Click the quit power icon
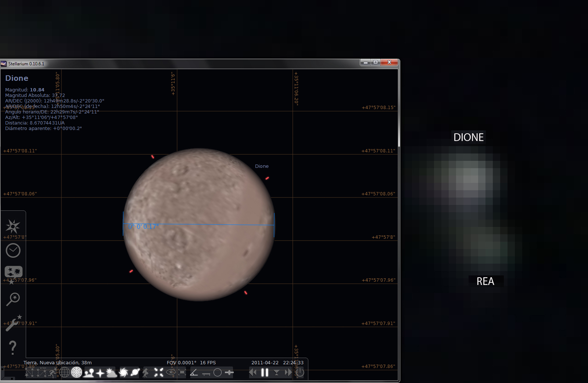The height and width of the screenshot is (383, 588). pyautogui.click(x=300, y=372)
